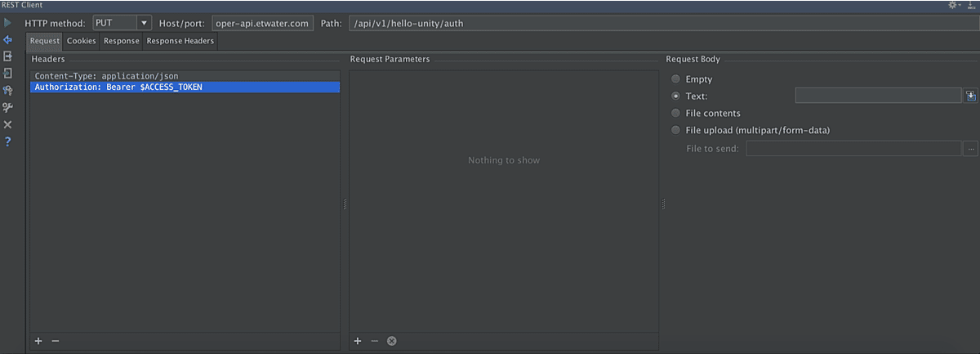Switch to the Cookies tab
Screen dimensions: 980x354
(x=81, y=41)
